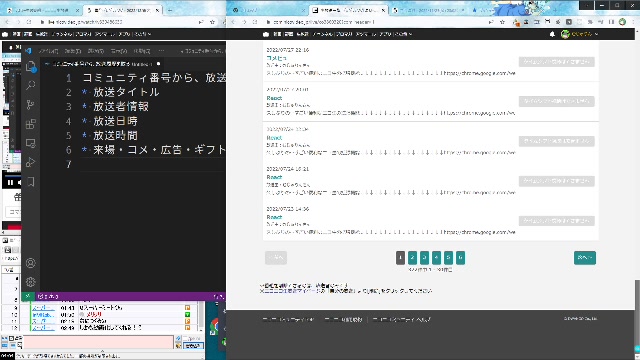This screenshot has width=640, height=360.
Task: Click the Chrome profile icon in right browser
Action: pos(622,22)
